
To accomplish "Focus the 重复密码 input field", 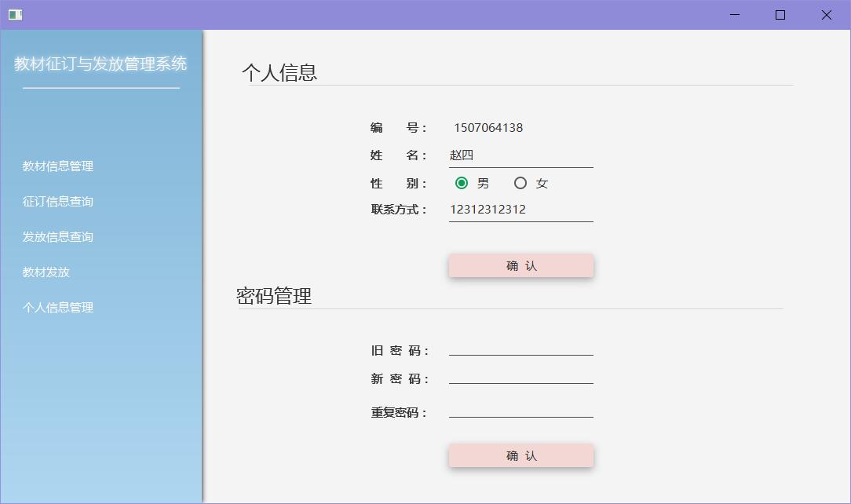I will tap(521, 409).
